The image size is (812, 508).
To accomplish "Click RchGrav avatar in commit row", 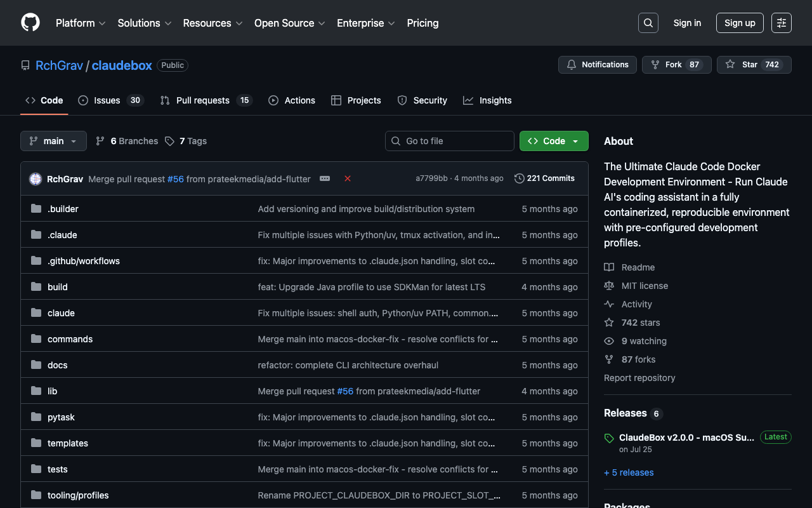I will coord(36,179).
